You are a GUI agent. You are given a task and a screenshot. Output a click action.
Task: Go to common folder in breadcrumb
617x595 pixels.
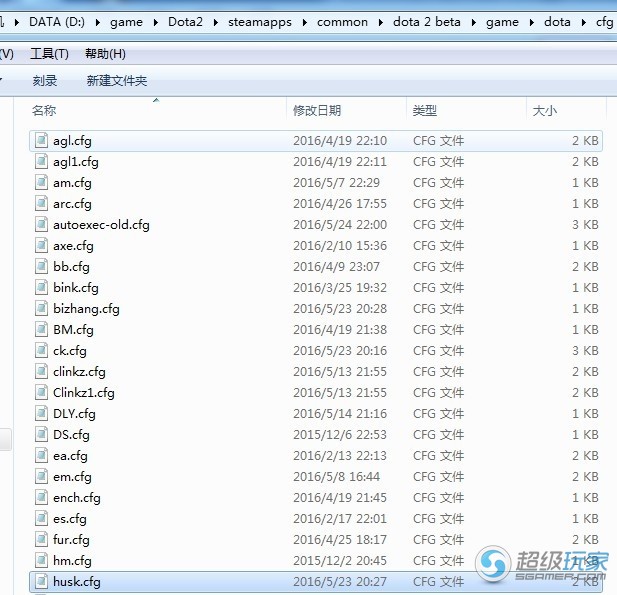point(342,22)
